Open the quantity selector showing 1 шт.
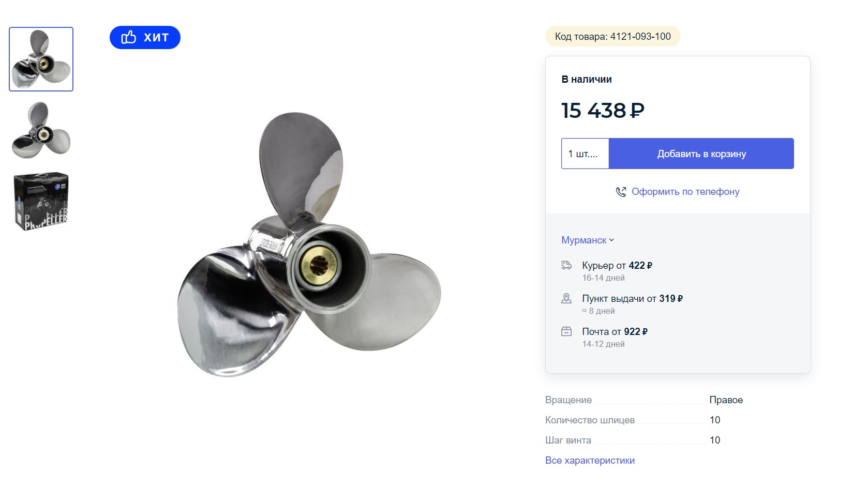The height and width of the screenshot is (504, 853). point(585,154)
